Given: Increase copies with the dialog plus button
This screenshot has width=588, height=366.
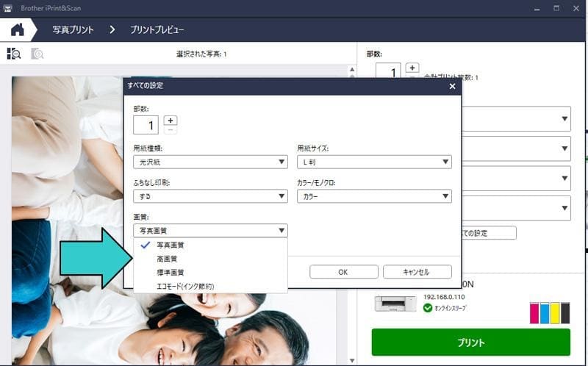Looking at the screenshot, I should click(x=171, y=121).
